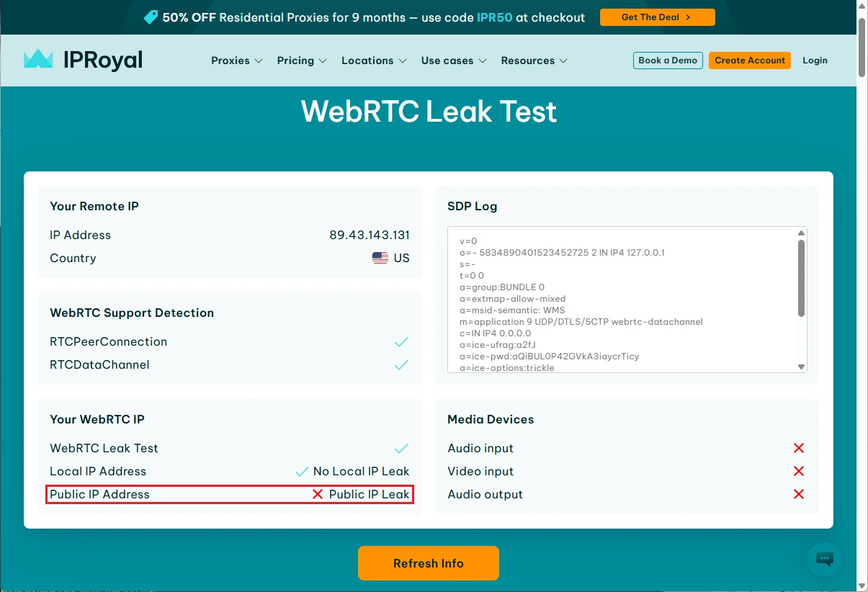Click the red X beside Public IP Leak
The width and height of the screenshot is (868, 592).
coord(318,494)
